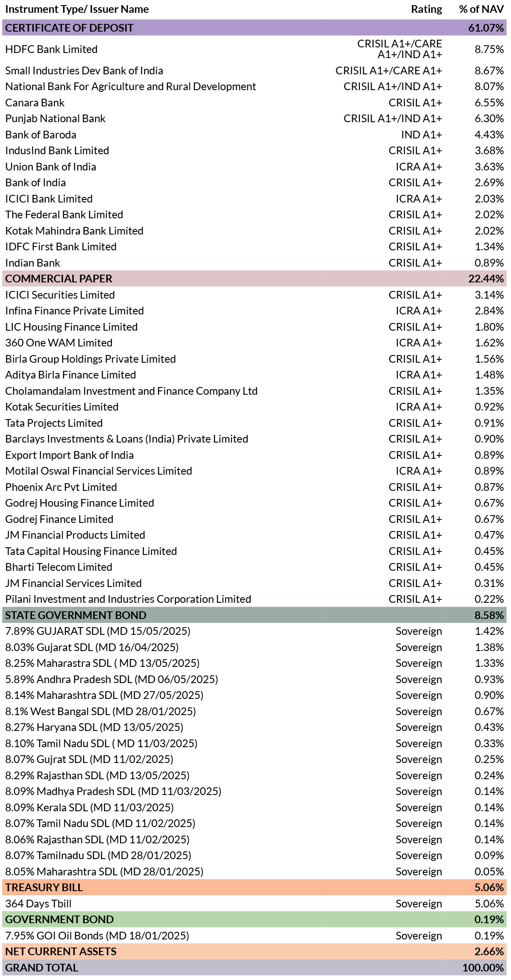Click the Net Current Assets row
The width and height of the screenshot is (511, 980).
[x=254, y=951]
